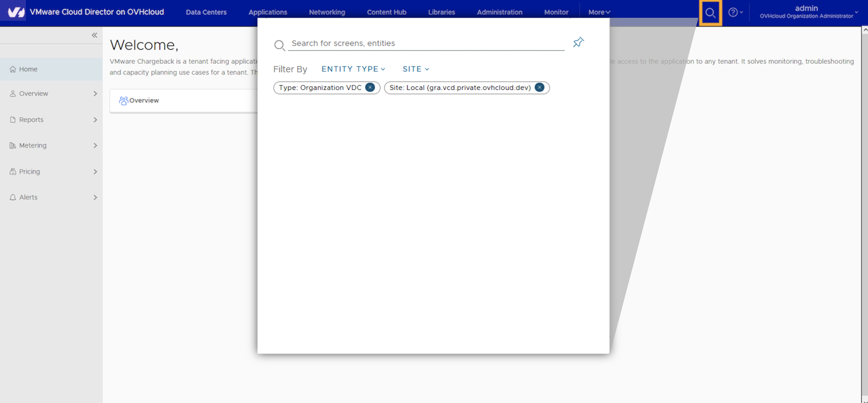Open the admin user account menu
This screenshot has width=868, height=403.
click(809, 12)
